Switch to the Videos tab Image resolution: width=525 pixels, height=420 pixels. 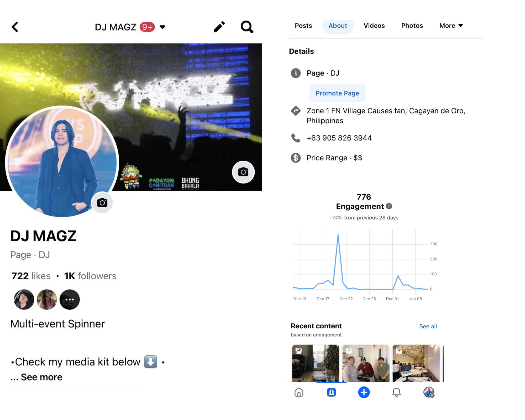coord(374,26)
